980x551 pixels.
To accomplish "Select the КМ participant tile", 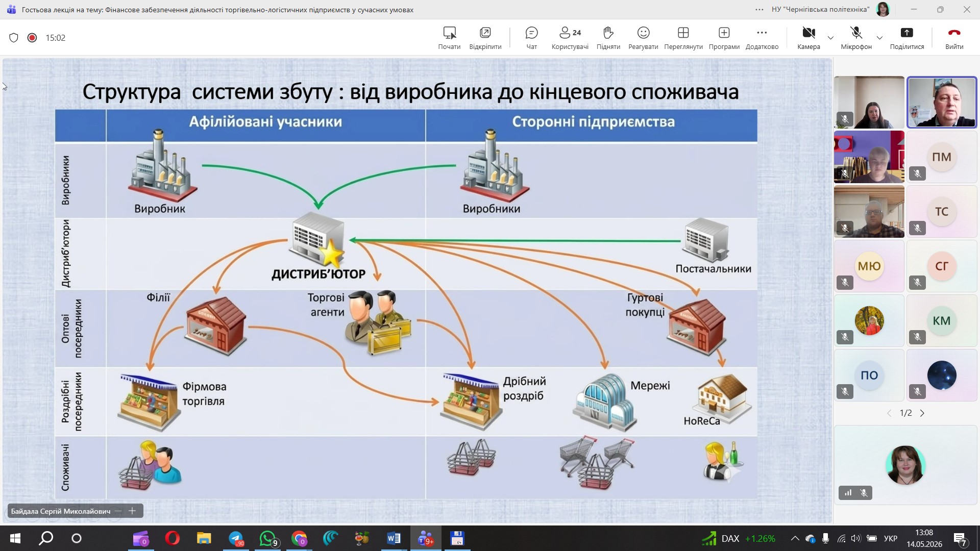I will (x=942, y=320).
